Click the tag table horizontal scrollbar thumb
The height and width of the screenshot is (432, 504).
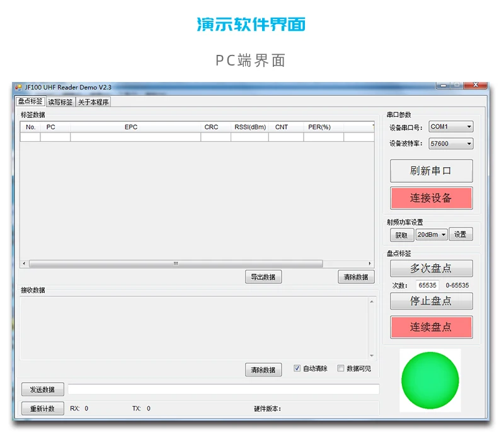pyautogui.click(x=176, y=264)
